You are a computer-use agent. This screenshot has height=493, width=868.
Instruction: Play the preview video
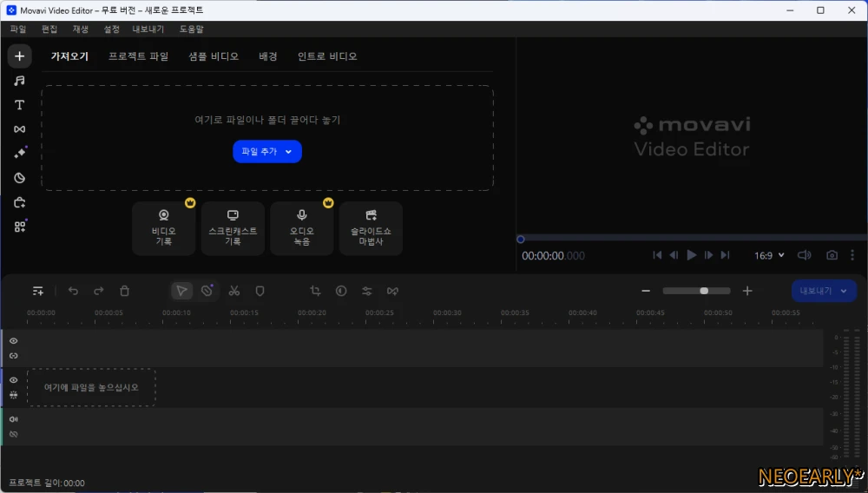(692, 255)
